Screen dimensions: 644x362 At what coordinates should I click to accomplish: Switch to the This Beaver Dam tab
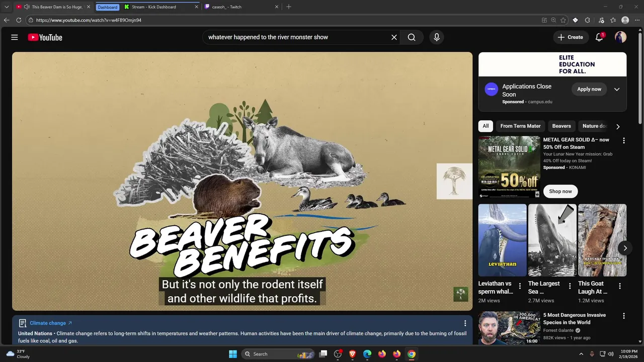(x=53, y=7)
